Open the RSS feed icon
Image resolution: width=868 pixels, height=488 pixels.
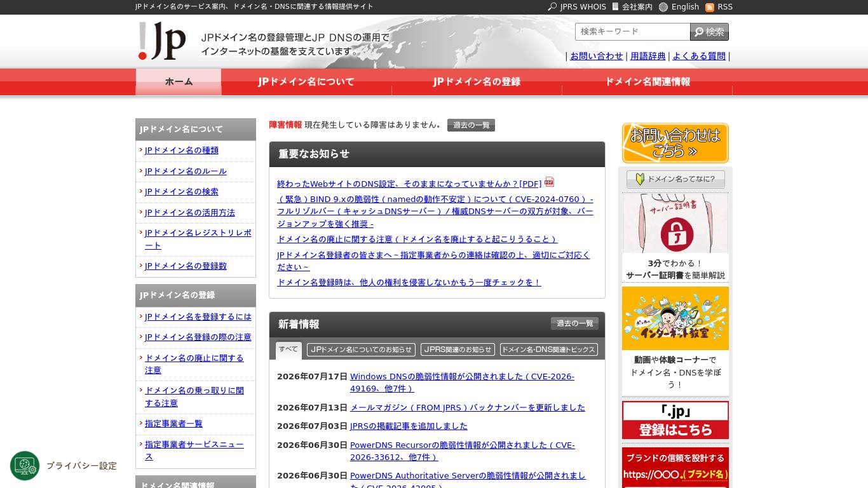point(710,7)
